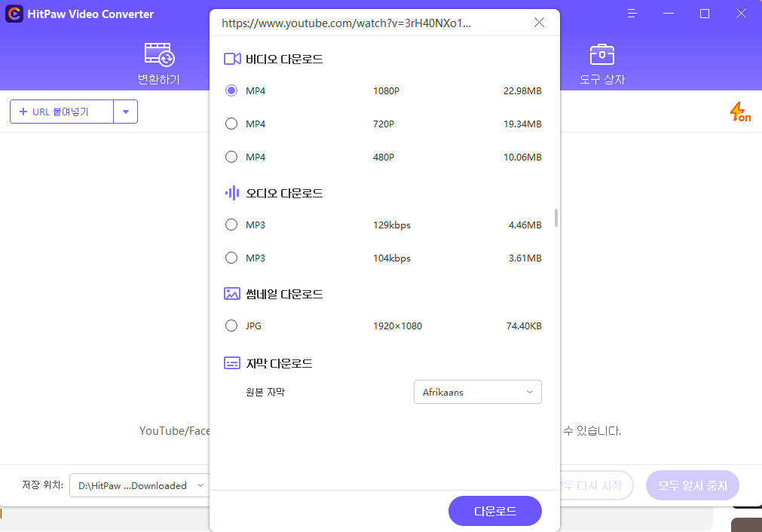Click the 자막 다운로드 subtitle icon
Viewport: 762px width, 532px height.
tap(232, 363)
